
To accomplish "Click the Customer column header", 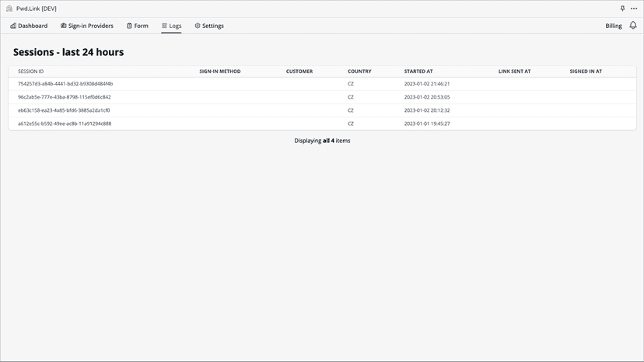I will pos(299,71).
